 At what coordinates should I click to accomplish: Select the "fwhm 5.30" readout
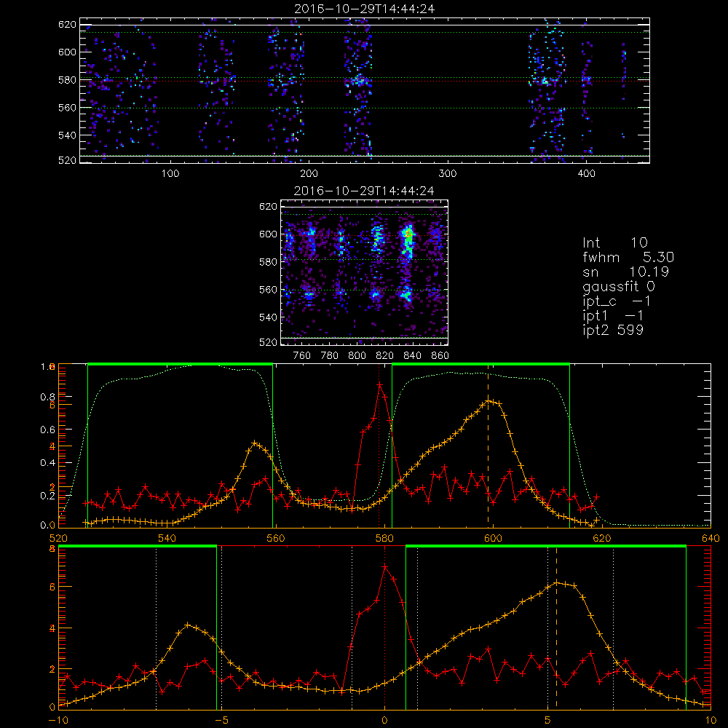pos(628,257)
